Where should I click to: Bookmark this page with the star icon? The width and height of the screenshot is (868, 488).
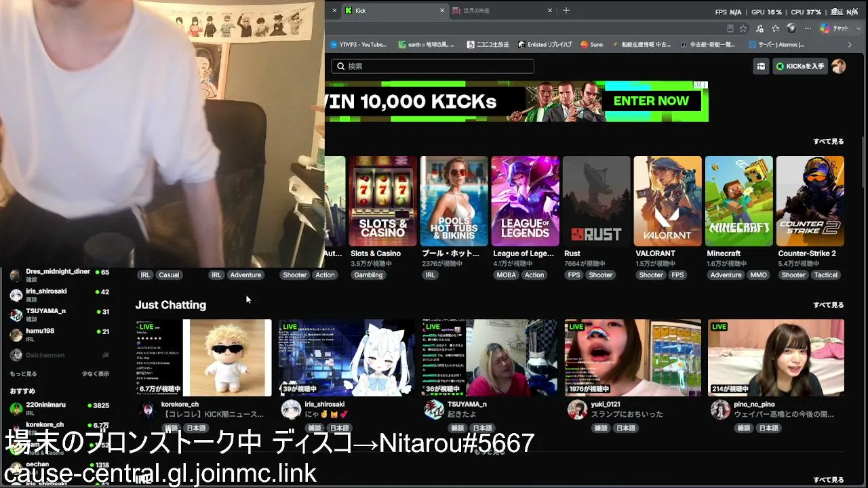pos(743,28)
